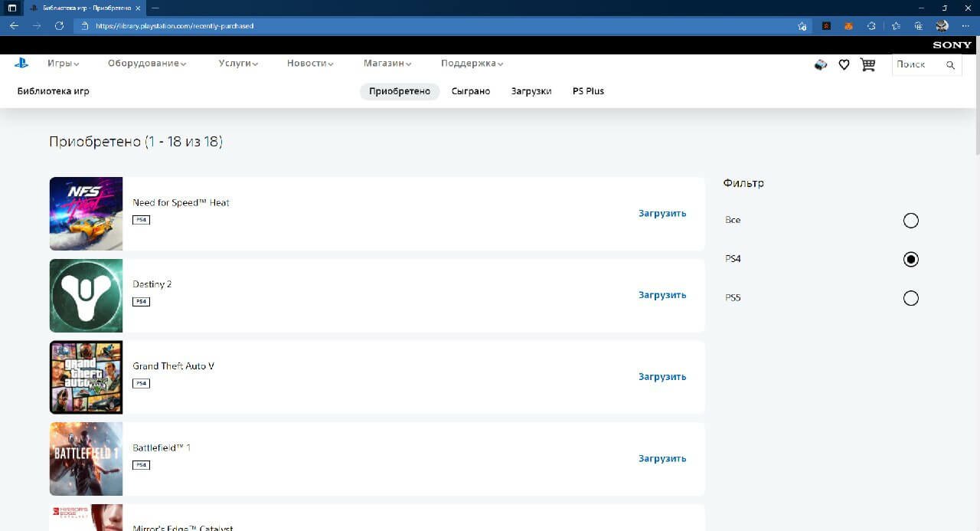Viewport: 980px width, 531px height.
Task: Open the Mirror's Edge Catalyst cover
Action: (86, 517)
